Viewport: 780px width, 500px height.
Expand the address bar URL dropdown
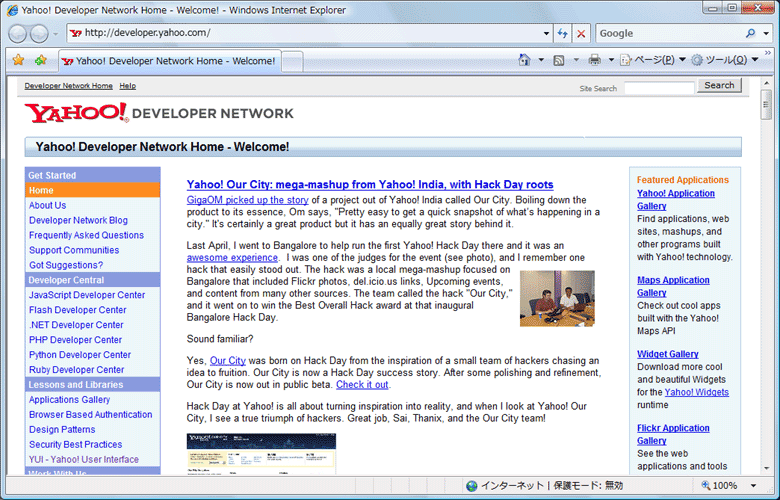click(546, 33)
